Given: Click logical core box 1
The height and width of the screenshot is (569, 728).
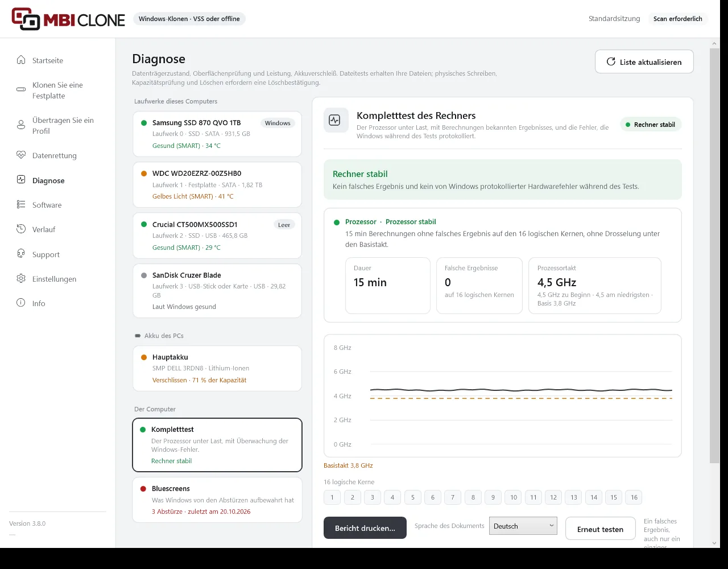Looking at the screenshot, I should point(332,497).
